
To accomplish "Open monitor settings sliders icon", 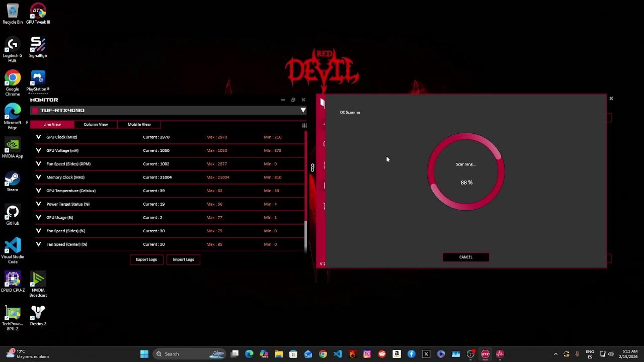I will (304, 125).
